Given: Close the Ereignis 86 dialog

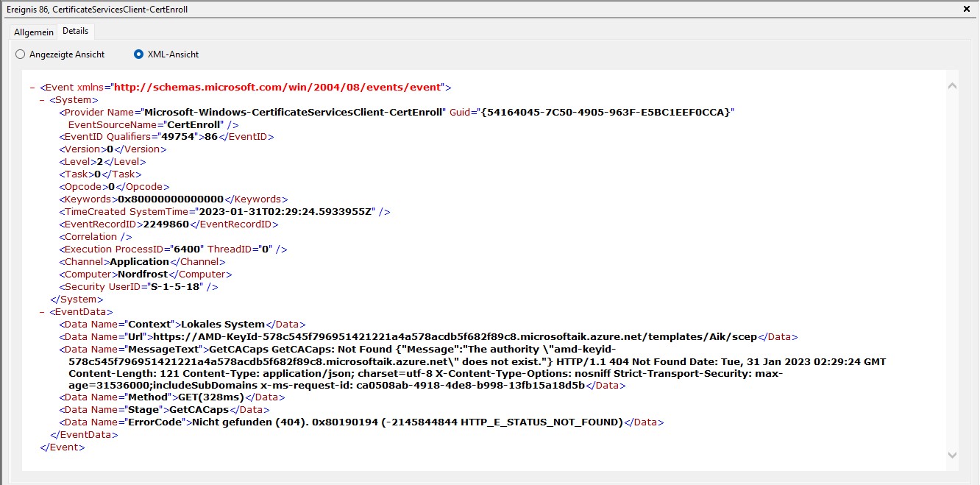Looking at the screenshot, I should 966,9.
